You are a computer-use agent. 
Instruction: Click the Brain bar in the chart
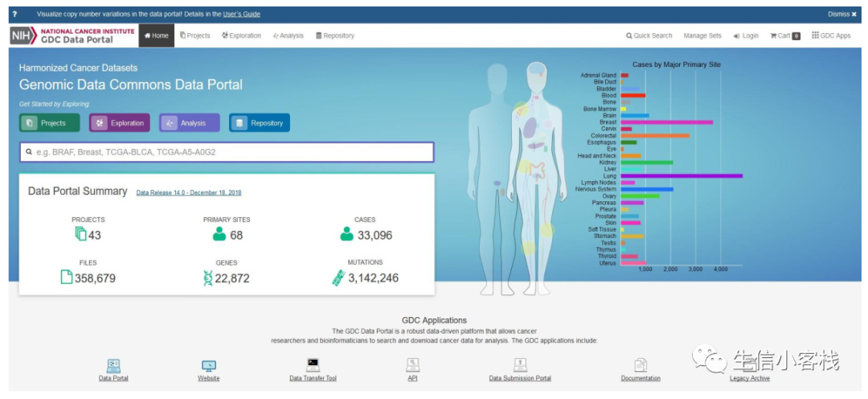(635, 115)
